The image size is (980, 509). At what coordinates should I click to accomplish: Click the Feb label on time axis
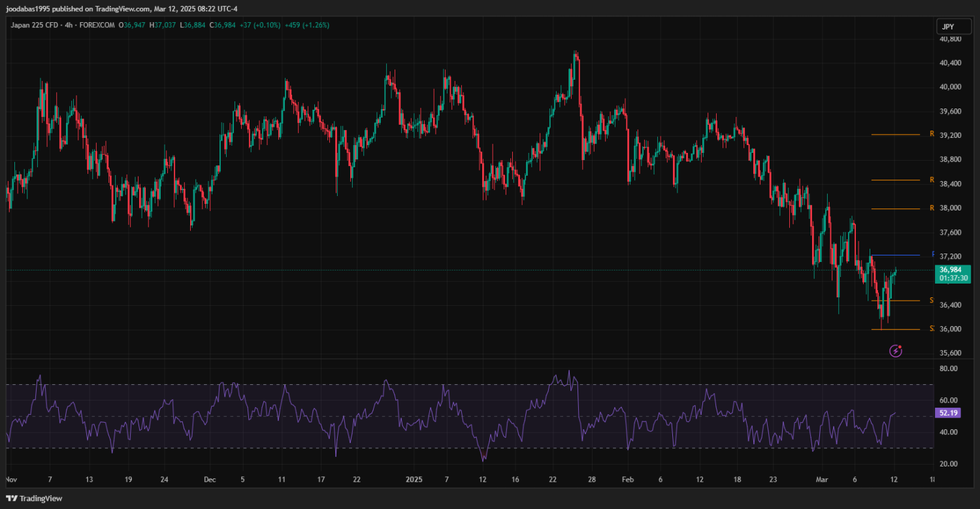click(x=627, y=479)
